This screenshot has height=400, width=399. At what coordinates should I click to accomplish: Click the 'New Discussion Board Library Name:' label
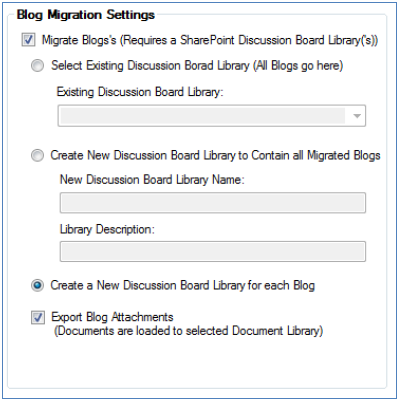[x=152, y=180]
